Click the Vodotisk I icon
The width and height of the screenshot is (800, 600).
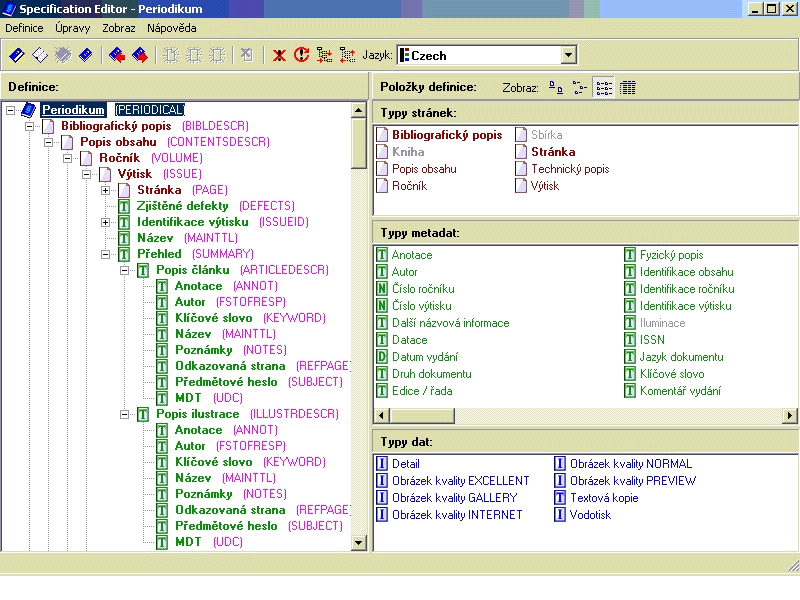click(560, 514)
